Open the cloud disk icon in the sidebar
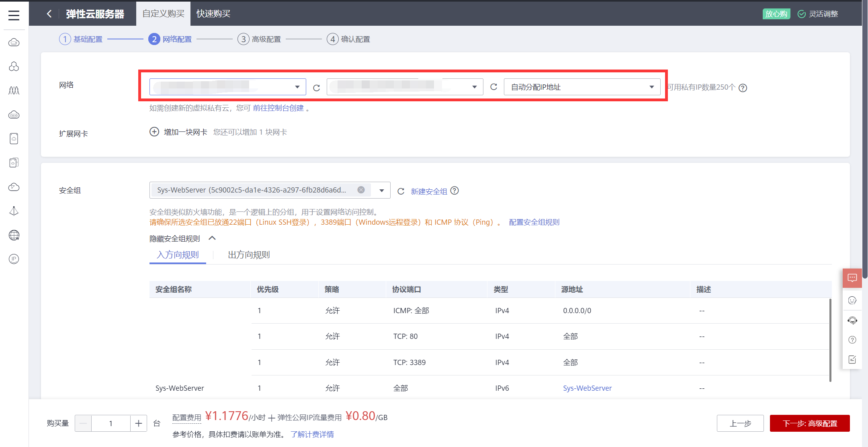This screenshot has width=868, height=447. (14, 115)
